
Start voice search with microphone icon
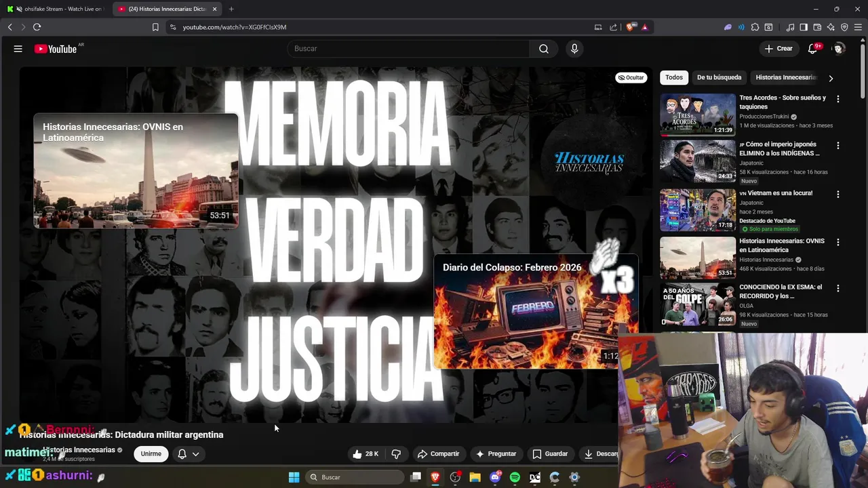click(x=574, y=49)
